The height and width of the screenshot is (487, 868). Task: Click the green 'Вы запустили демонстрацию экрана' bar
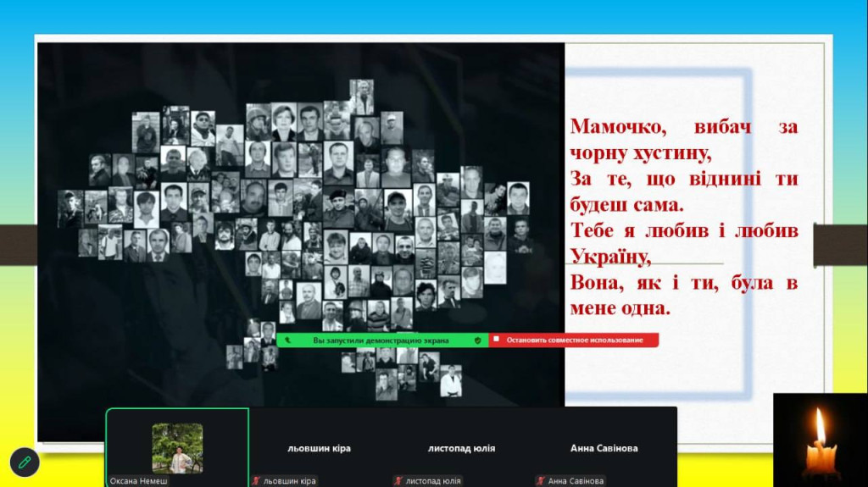pyautogui.click(x=381, y=340)
